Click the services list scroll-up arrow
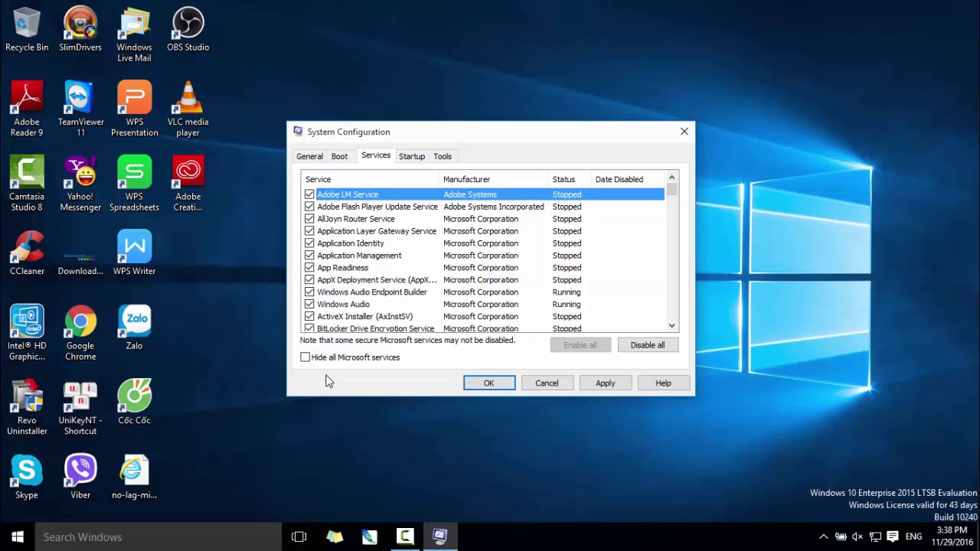Image resolution: width=980 pixels, height=551 pixels. coord(672,178)
